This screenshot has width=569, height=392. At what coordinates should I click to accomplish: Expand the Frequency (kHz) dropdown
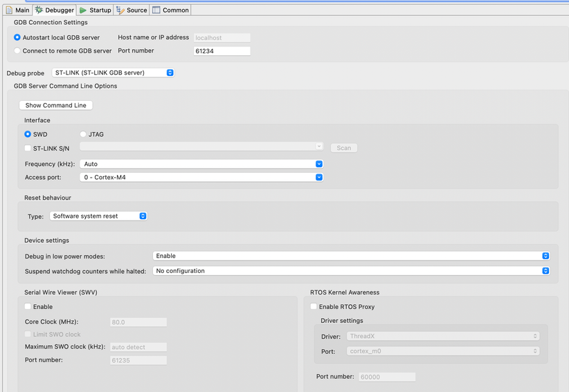click(x=201, y=164)
